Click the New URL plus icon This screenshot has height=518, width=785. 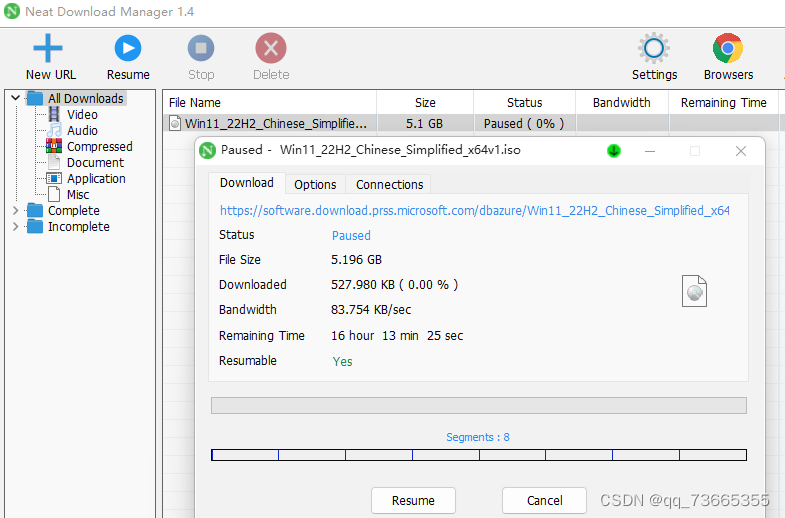click(48, 48)
